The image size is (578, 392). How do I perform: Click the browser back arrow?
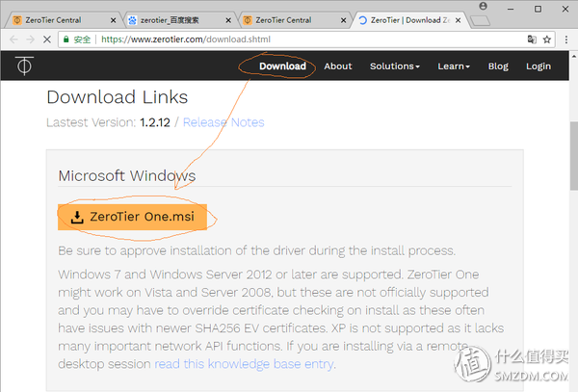13,39
